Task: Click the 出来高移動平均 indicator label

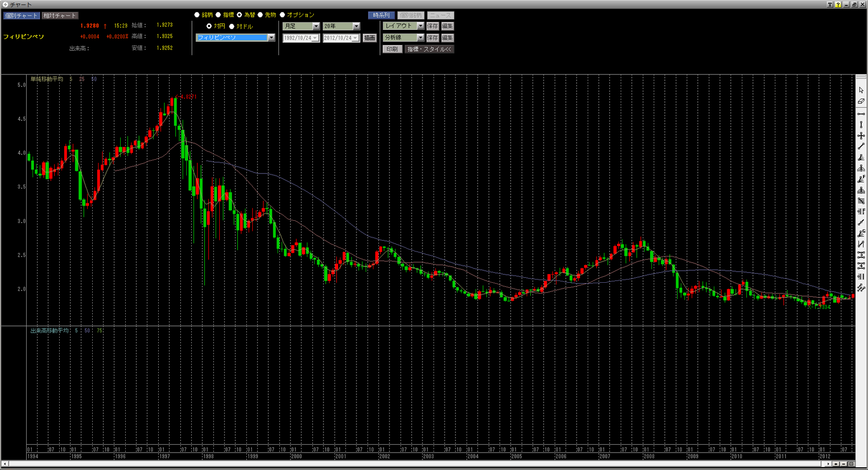Action: click(50, 330)
